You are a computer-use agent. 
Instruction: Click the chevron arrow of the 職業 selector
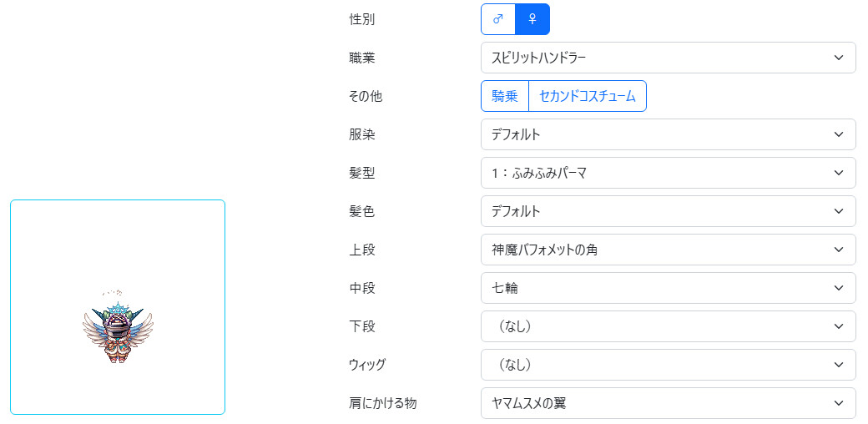838,58
